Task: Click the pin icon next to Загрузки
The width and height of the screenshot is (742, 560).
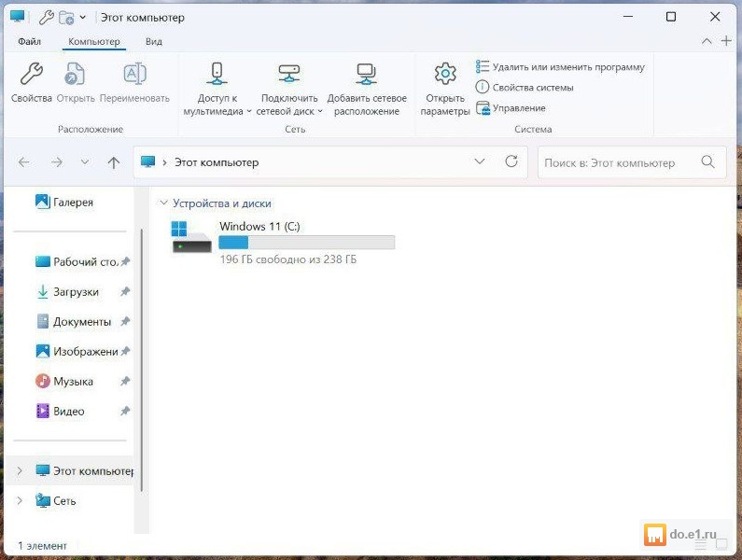Action: click(x=125, y=291)
